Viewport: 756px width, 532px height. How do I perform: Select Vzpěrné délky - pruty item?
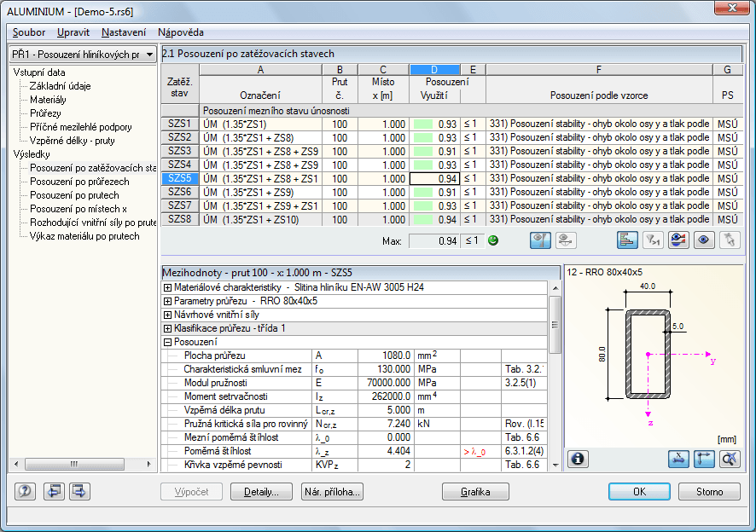(73, 141)
